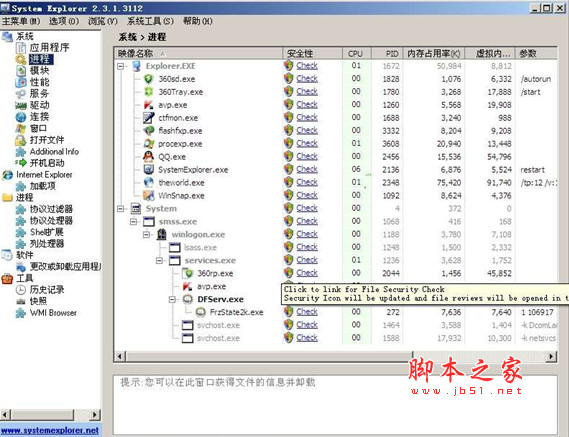Open the 帮助 menu
The image size is (569, 437).
coord(198,21)
